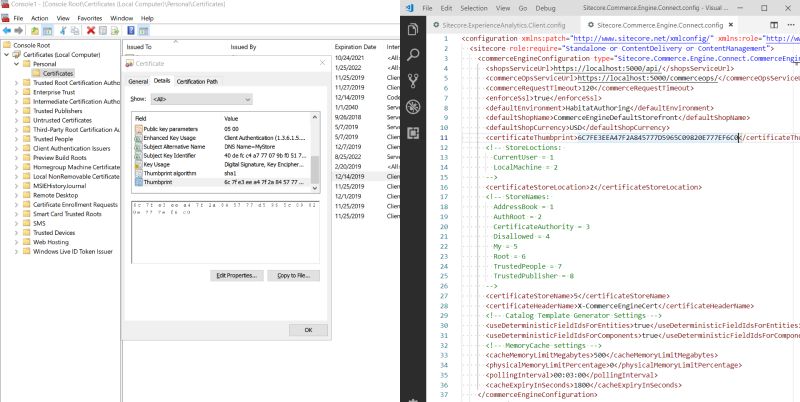Open the Favorites menu in MMC console

[x=90, y=18]
